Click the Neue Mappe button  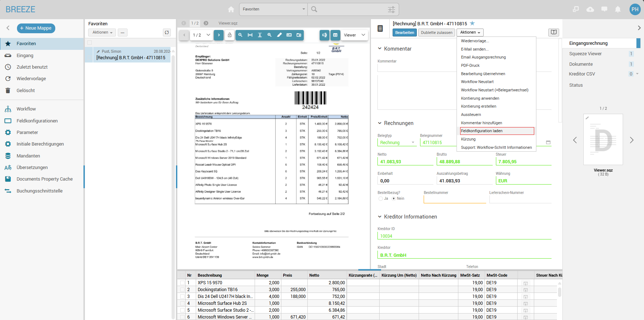[36, 28]
